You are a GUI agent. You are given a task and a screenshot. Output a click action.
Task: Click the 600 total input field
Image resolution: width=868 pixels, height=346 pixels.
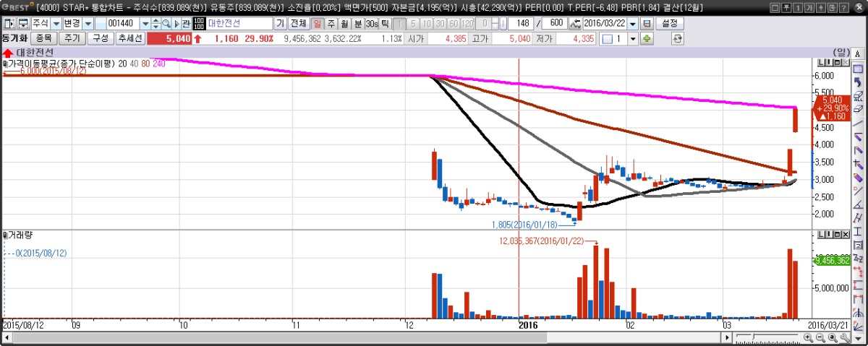[556, 23]
